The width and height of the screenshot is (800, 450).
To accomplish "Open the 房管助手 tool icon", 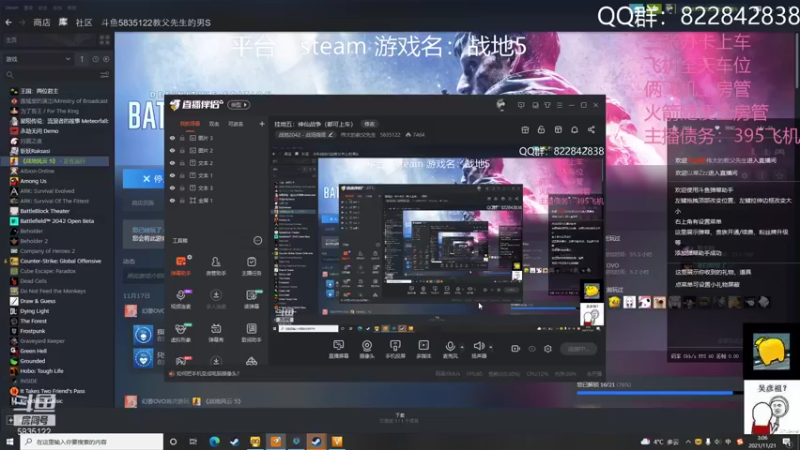I will point(216,266).
